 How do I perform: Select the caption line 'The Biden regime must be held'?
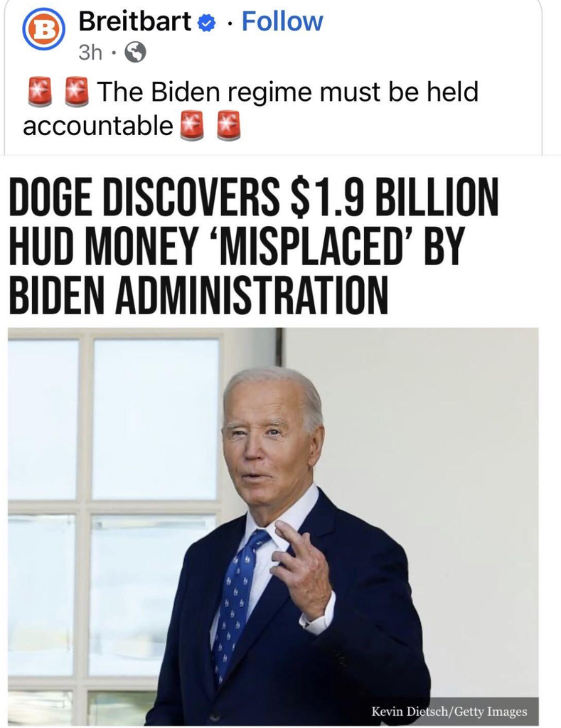click(x=287, y=92)
